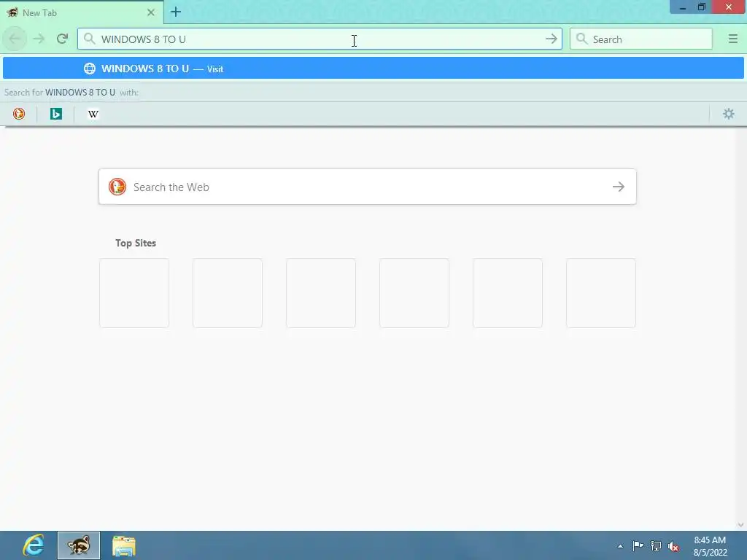Viewport: 747px width, 560px height.
Task: Reload the current page
Action: tap(62, 39)
